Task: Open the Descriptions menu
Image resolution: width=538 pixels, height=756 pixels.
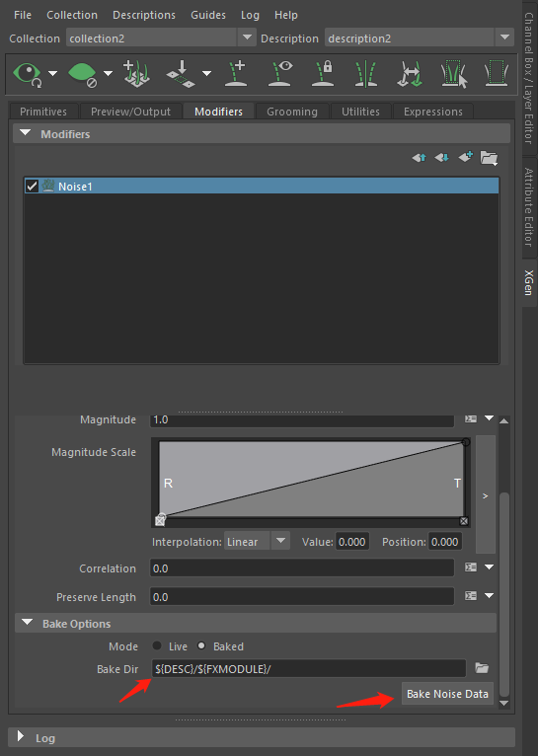Action: (144, 15)
